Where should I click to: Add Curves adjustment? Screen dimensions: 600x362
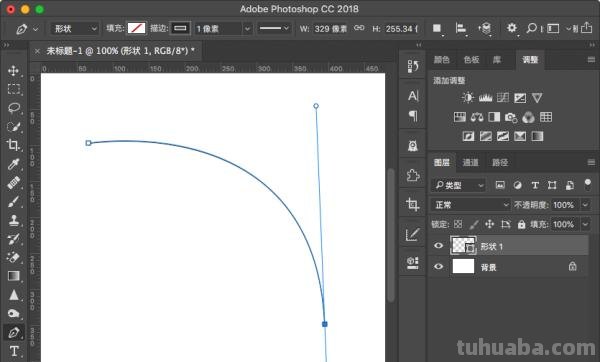(503, 98)
